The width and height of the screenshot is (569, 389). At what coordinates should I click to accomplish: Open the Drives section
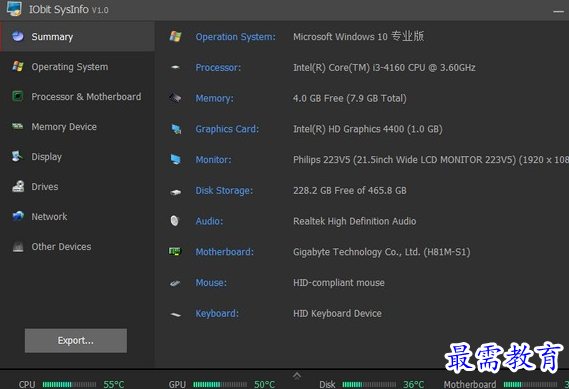pos(77,187)
